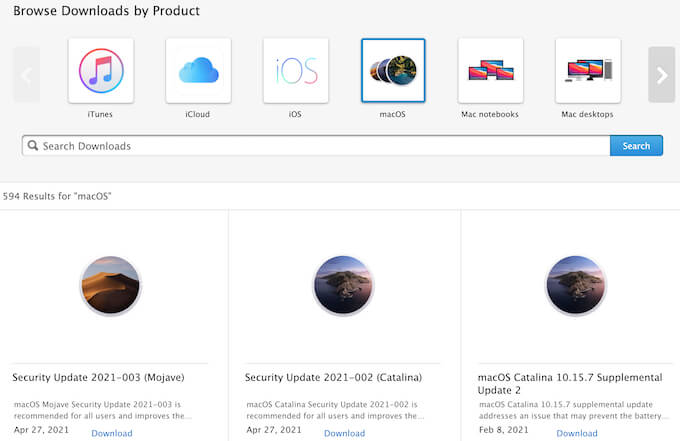
Task: Go to previous products with left arrow
Action: coord(26,75)
